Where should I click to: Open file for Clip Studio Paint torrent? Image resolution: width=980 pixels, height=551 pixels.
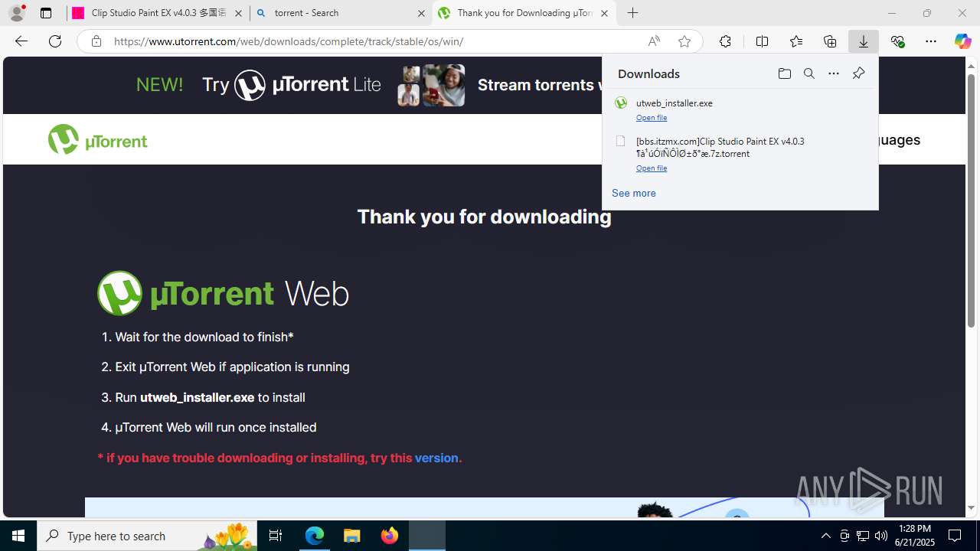pos(652,168)
